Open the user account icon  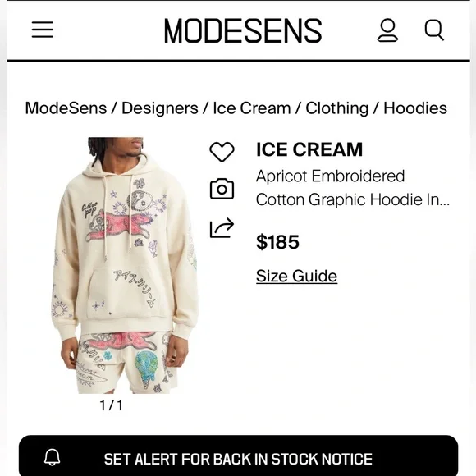point(387,30)
